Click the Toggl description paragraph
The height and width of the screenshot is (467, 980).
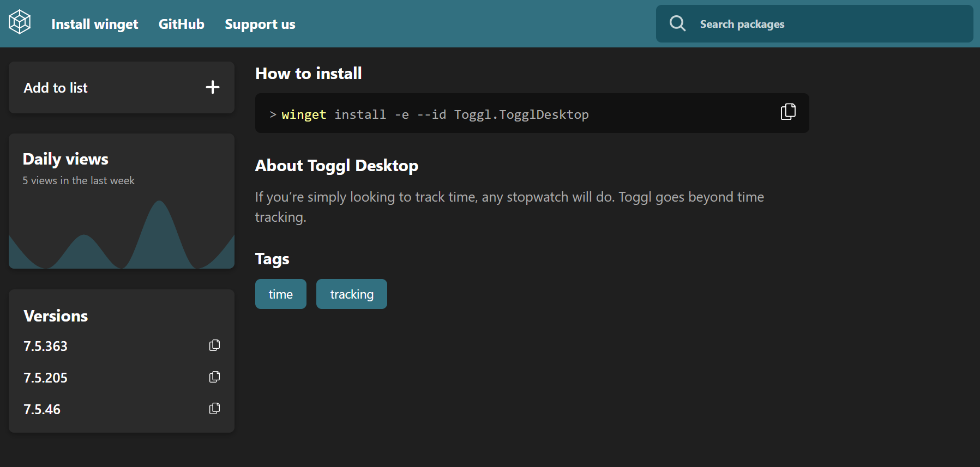coord(509,207)
